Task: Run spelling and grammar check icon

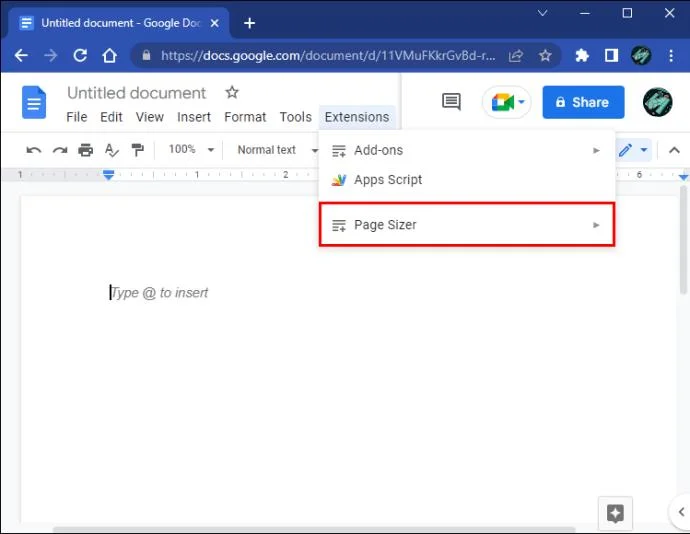Action: point(112,150)
